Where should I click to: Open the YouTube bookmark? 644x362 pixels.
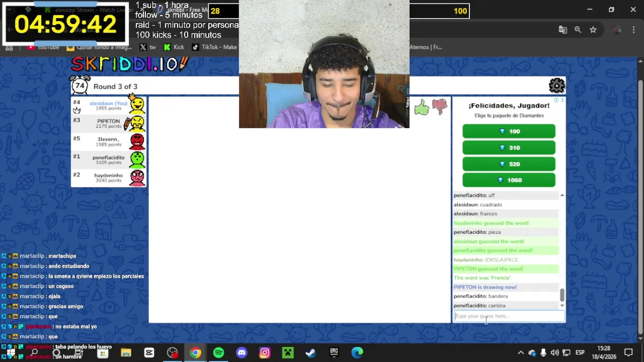[44, 47]
